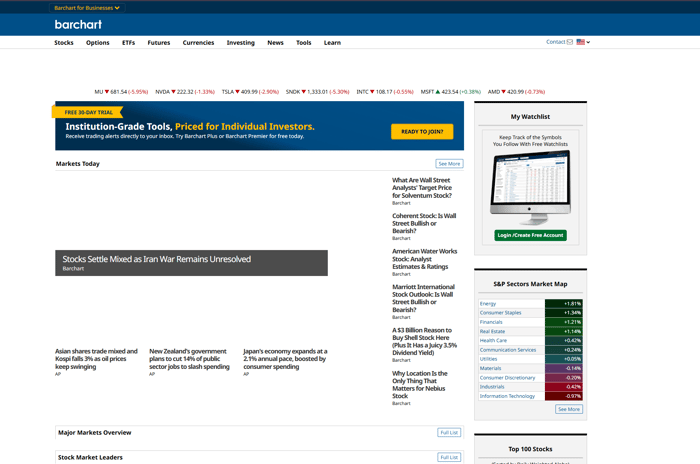Open the Shell Stock $3 Billion article
This screenshot has height=464, width=700.
(424, 341)
